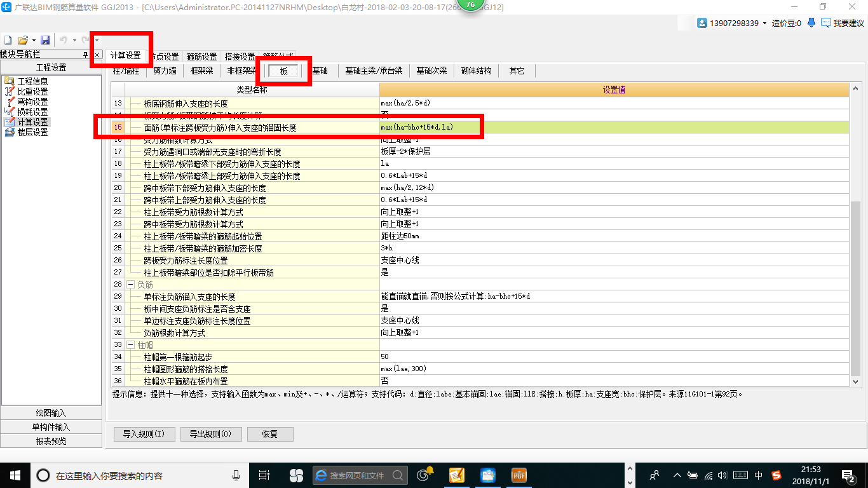The height and width of the screenshot is (488, 868).
Task: Select the 基础主梁/承台梁 category tab
Action: pyautogui.click(x=374, y=71)
